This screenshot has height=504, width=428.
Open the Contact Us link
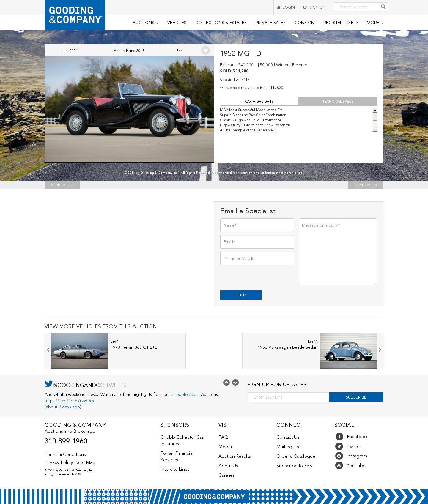(x=288, y=437)
